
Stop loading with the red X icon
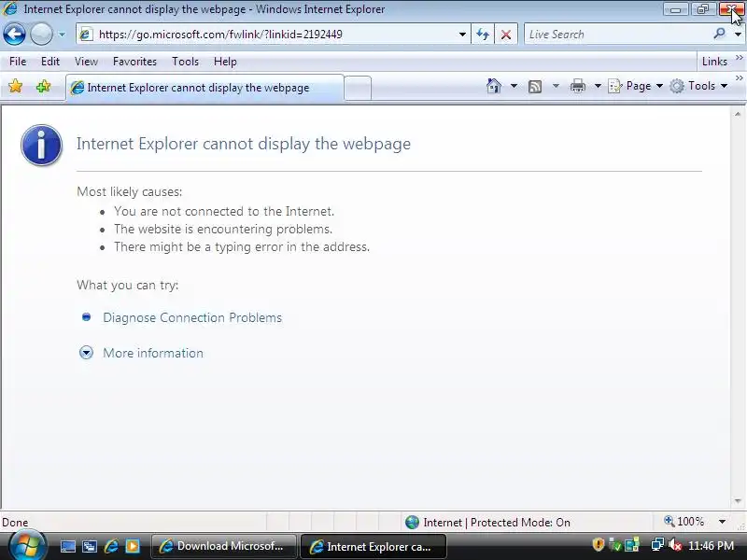(506, 35)
